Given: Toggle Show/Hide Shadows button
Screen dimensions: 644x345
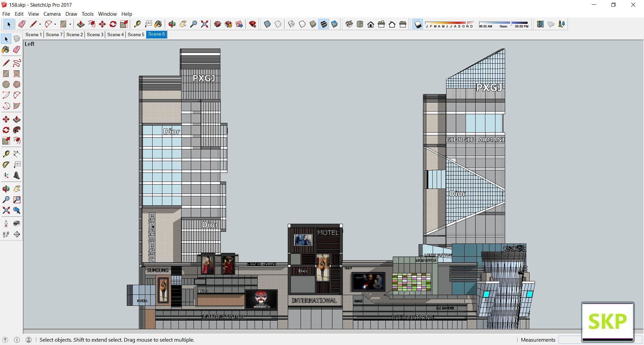Looking at the screenshot, I should (418, 24).
